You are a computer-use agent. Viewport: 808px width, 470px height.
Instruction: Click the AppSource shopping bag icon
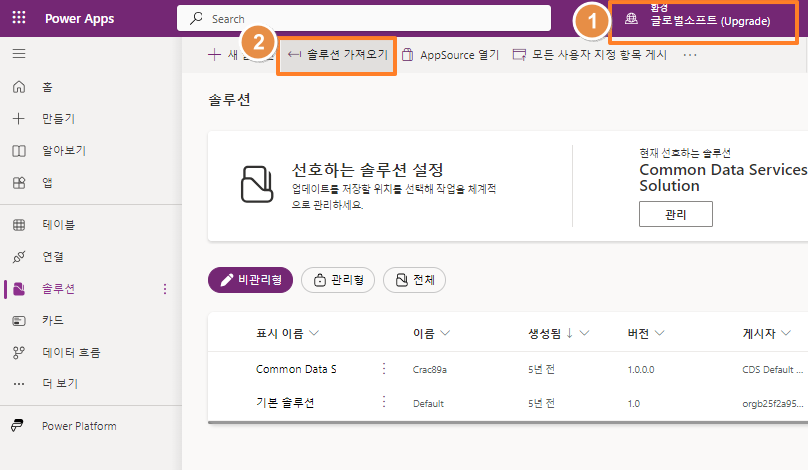(x=407, y=54)
